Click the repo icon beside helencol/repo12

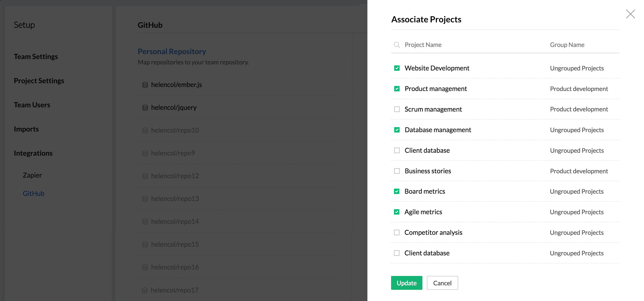click(x=145, y=176)
